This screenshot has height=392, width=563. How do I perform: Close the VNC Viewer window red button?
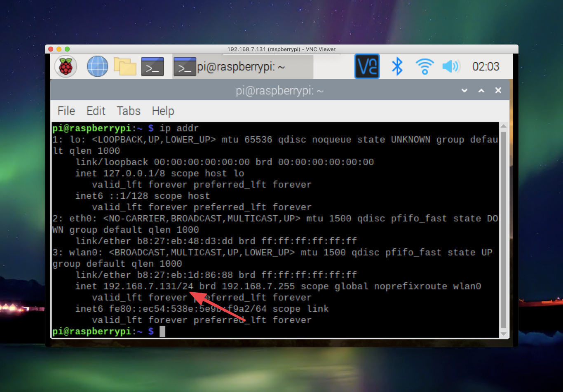51,49
